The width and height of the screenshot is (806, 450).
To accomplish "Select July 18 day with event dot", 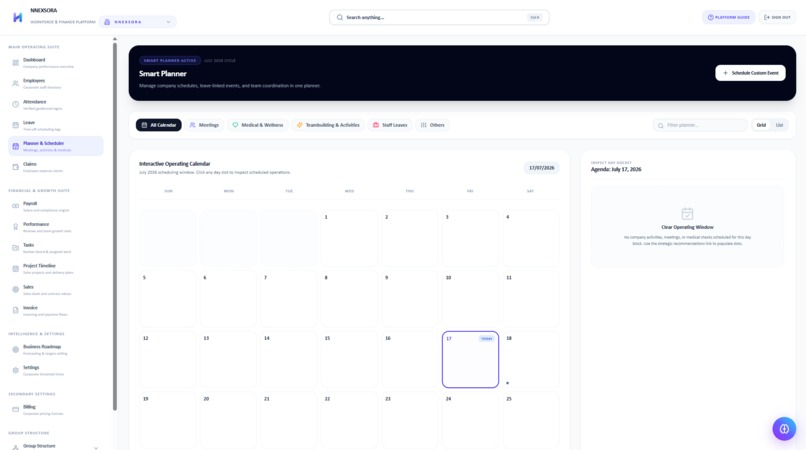I will point(530,359).
